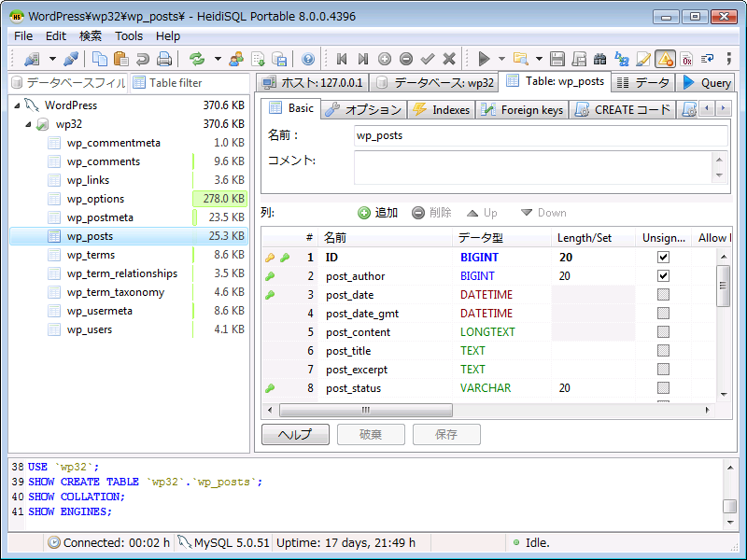
Task: Open the オプション options tab
Action: [x=364, y=110]
